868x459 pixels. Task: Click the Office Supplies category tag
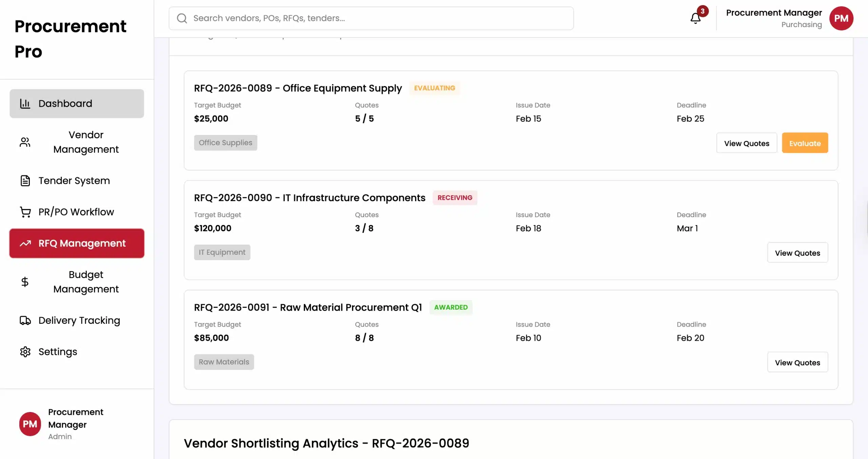225,143
